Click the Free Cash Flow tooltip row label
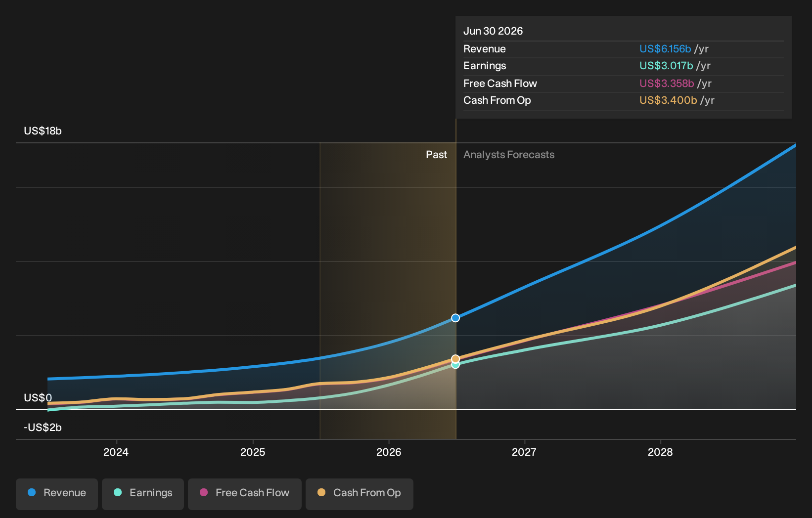The width and height of the screenshot is (812, 518). tap(500, 84)
